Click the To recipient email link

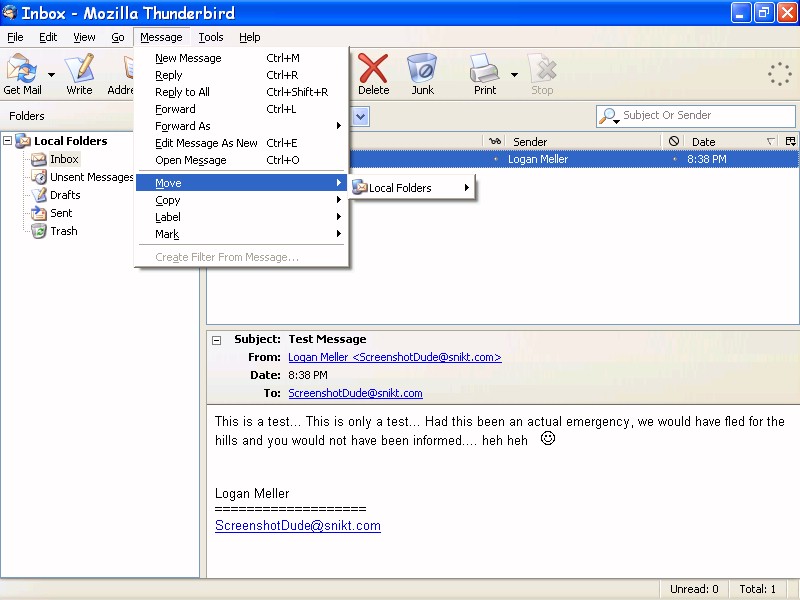pyautogui.click(x=355, y=393)
